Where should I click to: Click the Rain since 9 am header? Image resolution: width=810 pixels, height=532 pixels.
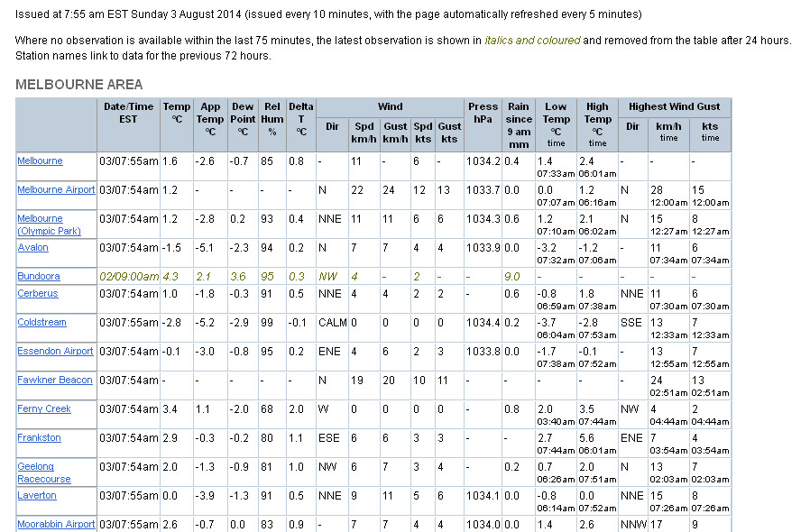point(519,124)
